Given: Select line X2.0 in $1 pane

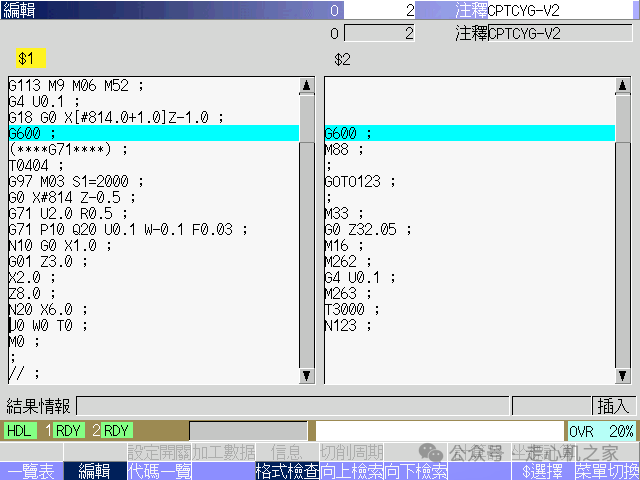Looking at the screenshot, I should pos(154,278).
